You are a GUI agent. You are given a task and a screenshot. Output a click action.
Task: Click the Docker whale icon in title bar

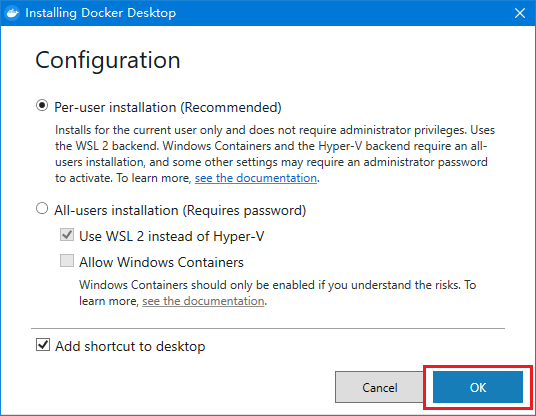(13, 13)
